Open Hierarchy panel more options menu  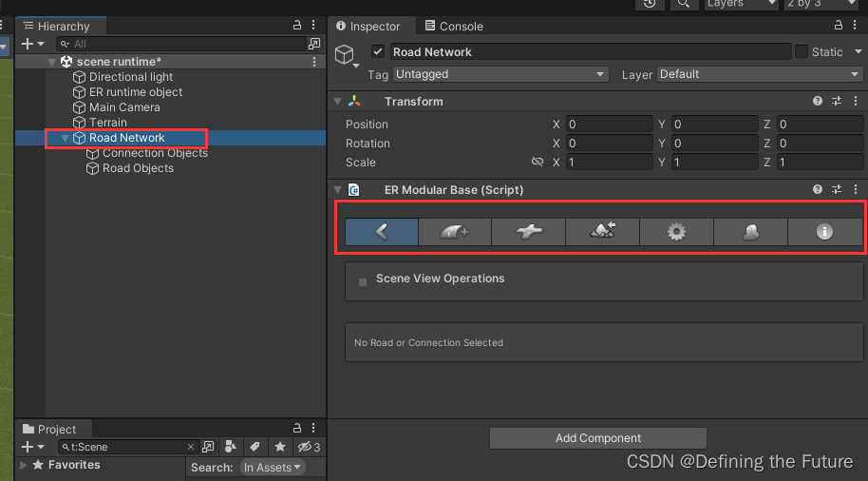[314, 25]
